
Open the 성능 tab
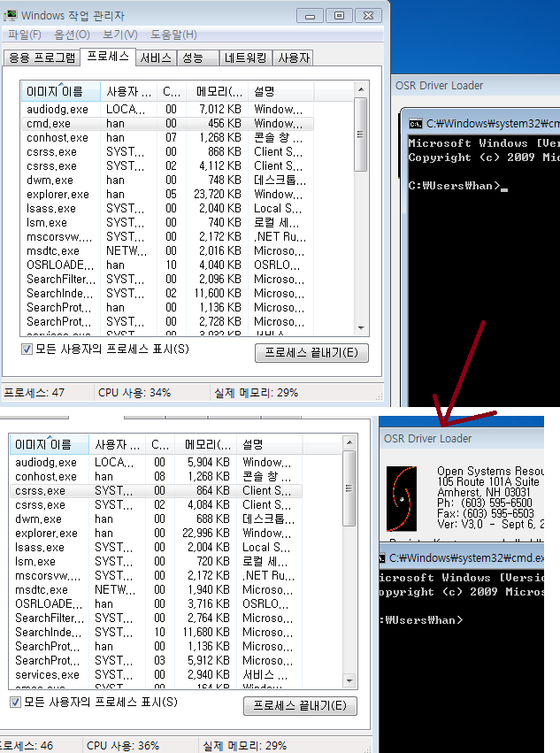coord(197,58)
